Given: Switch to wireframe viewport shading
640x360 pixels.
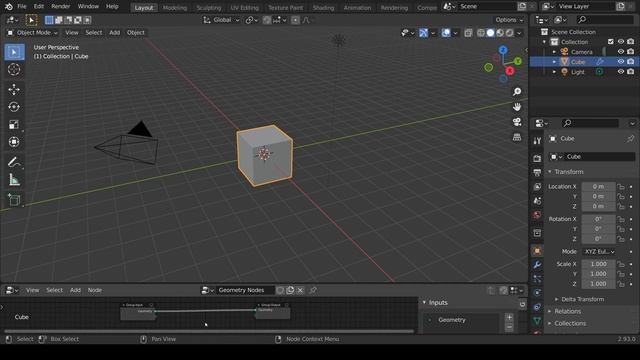Looking at the screenshot, I should click(481, 33).
